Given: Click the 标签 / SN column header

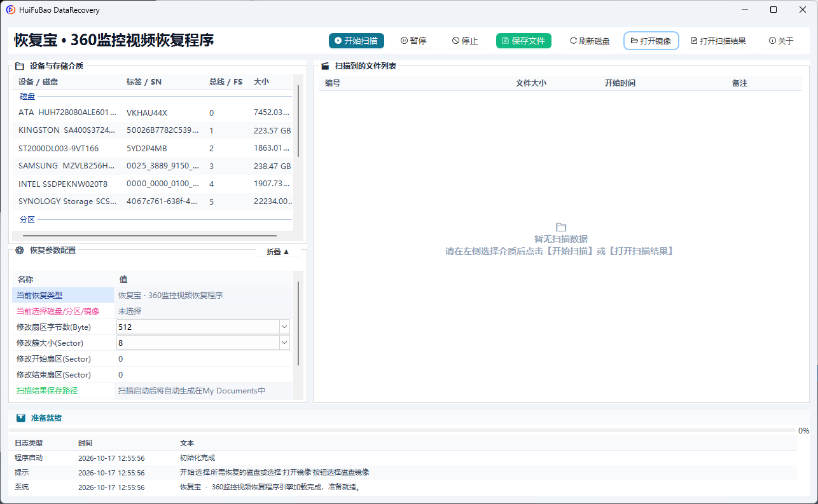Looking at the screenshot, I should (x=144, y=82).
